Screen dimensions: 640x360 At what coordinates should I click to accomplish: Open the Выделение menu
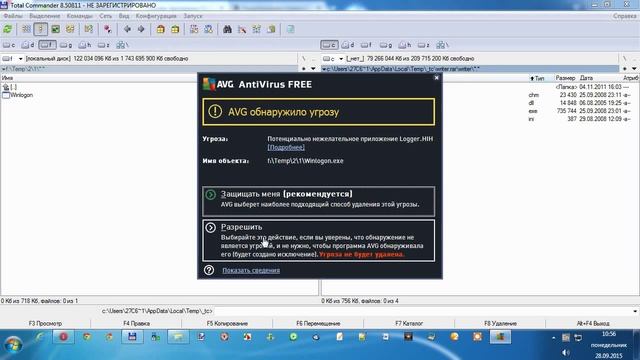click(44, 16)
